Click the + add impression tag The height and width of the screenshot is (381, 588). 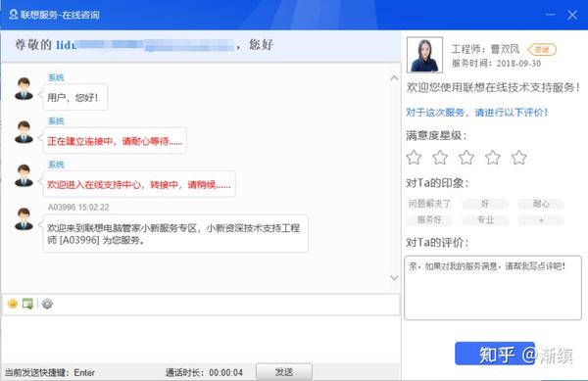[x=541, y=220]
